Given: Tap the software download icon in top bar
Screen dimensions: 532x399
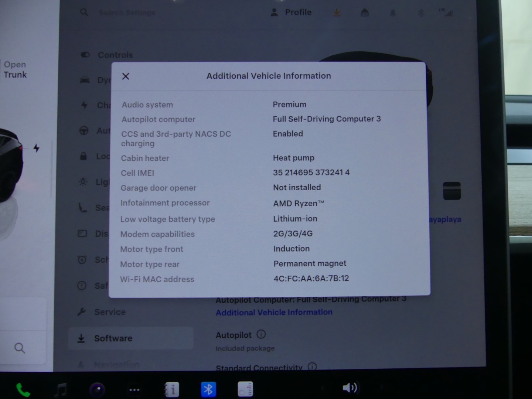Looking at the screenshot, I should click(x=337, y=13).
